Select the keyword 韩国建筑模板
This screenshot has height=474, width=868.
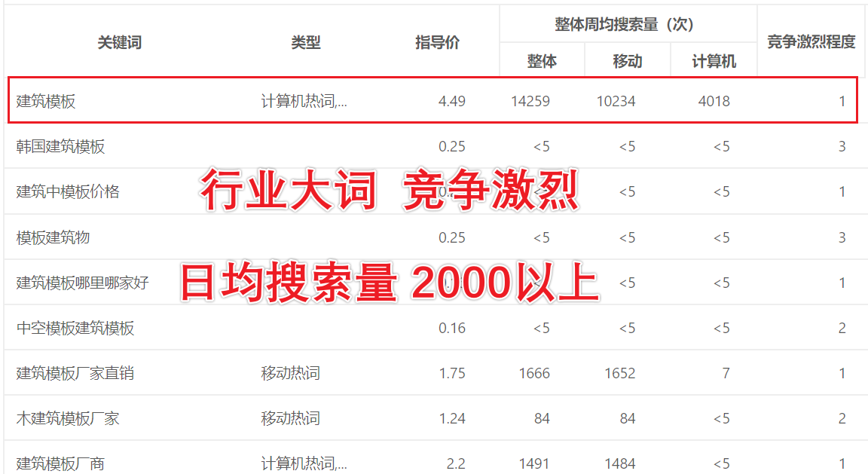(x=60, y=146)
